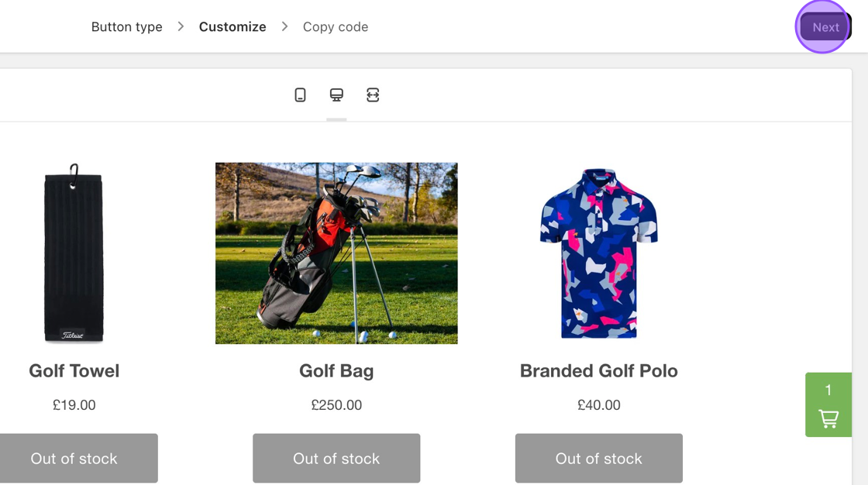868x485 pixels.
Task: Go back to Button type step
Action: tap(127, 27)
